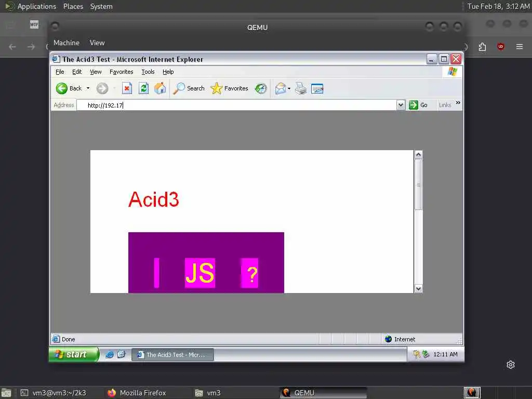The image size is (532, 399).
Task: Open the Edit menu in Internet Explorer
Action: click(77, 72)
